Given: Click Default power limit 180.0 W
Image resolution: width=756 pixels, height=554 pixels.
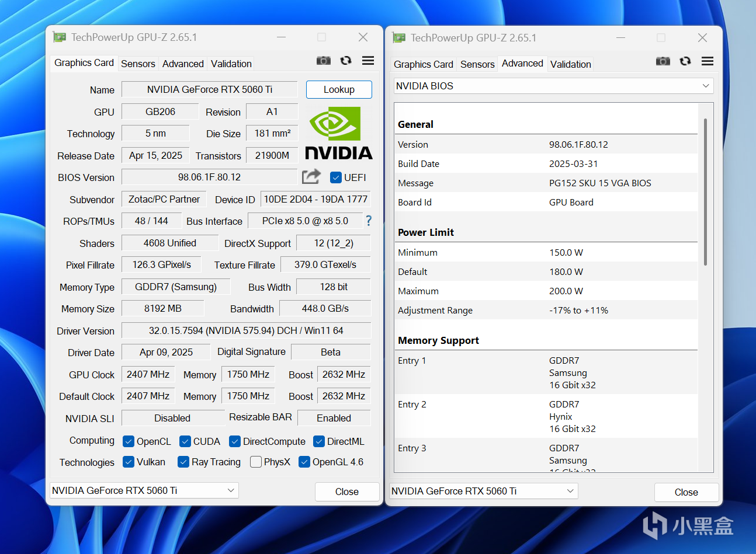Looking at the screenshot, I should point(566,271).
